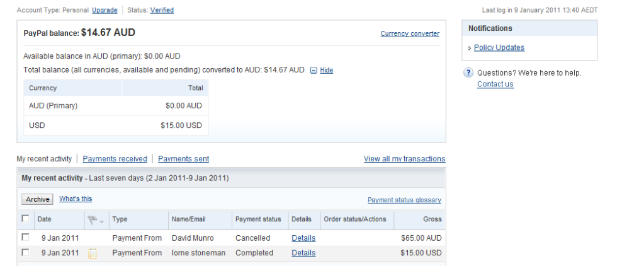The height and width of the screenshot is (266, 644).
Task: Check the David Munro payment row checkbox
Action: (x=25, y=237)
